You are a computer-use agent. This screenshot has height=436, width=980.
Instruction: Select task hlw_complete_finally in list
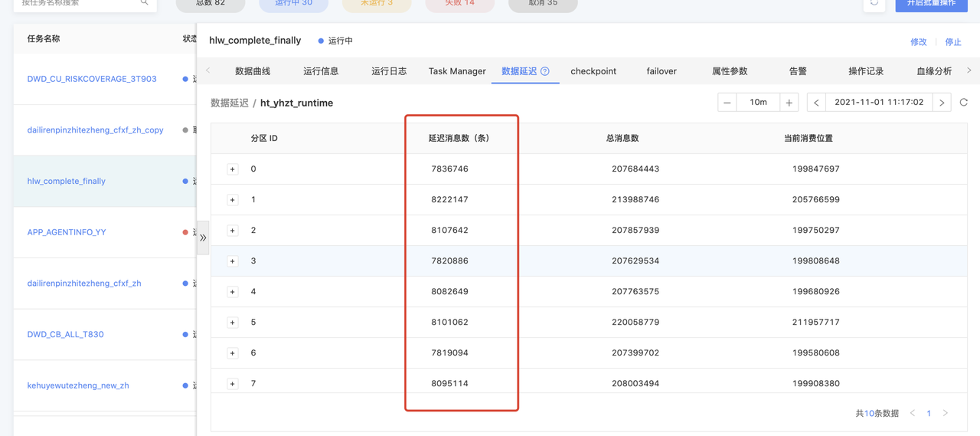(67, 182)
